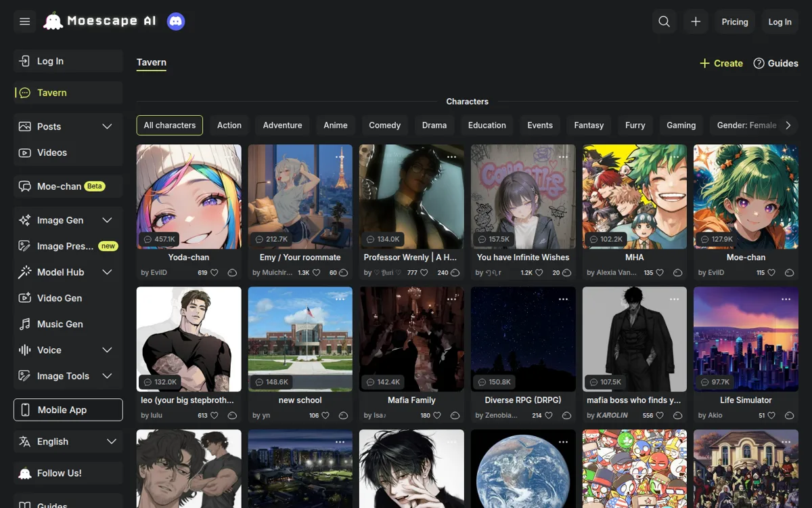Toggle the heart on Life Simulator
This screenshot has height=508, width=812.
click(x=771, y=415)
